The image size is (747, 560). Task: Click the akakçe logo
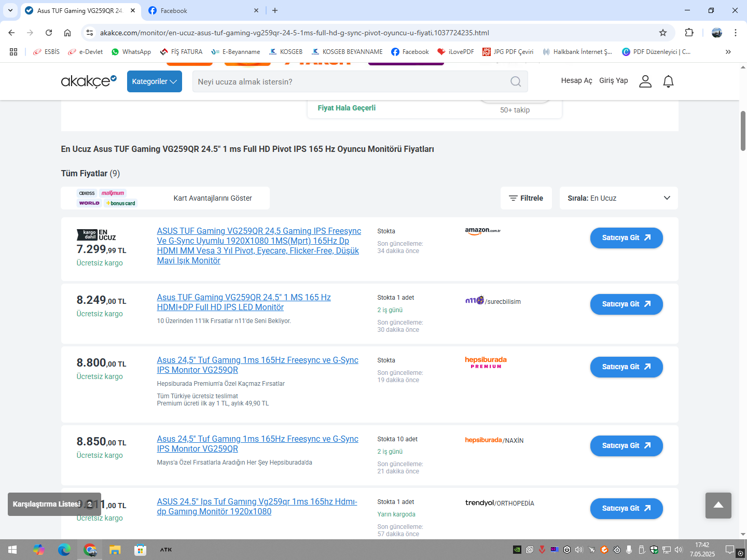point(89,81)
